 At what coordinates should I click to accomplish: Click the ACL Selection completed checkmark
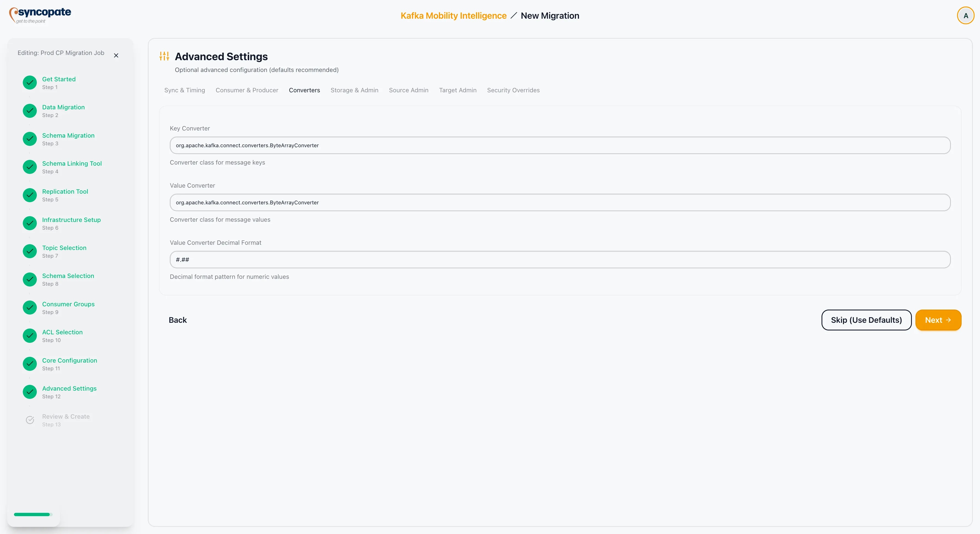(29, 335)
